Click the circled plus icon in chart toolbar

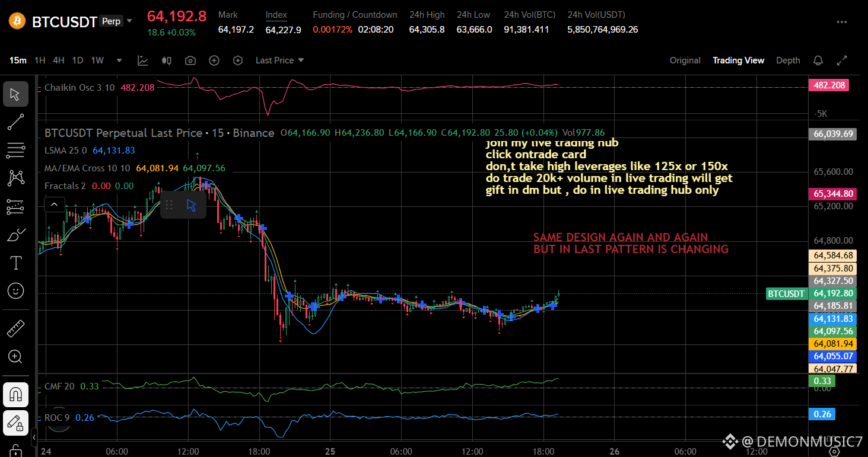point(214,60)
